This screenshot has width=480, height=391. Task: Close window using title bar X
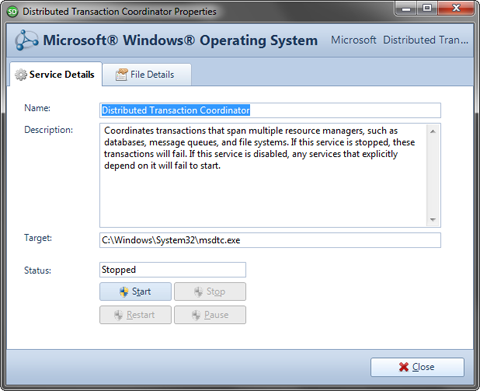point(456,9)
